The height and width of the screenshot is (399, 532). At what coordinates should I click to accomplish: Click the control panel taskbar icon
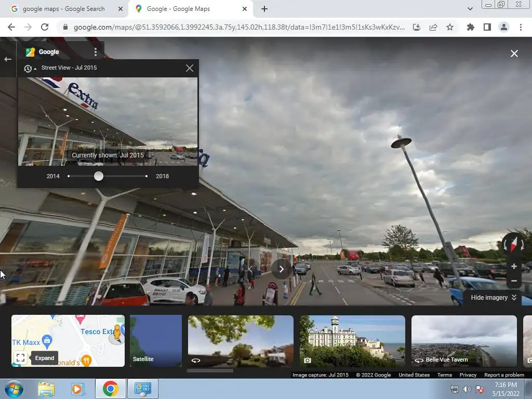tap(143, 389)
